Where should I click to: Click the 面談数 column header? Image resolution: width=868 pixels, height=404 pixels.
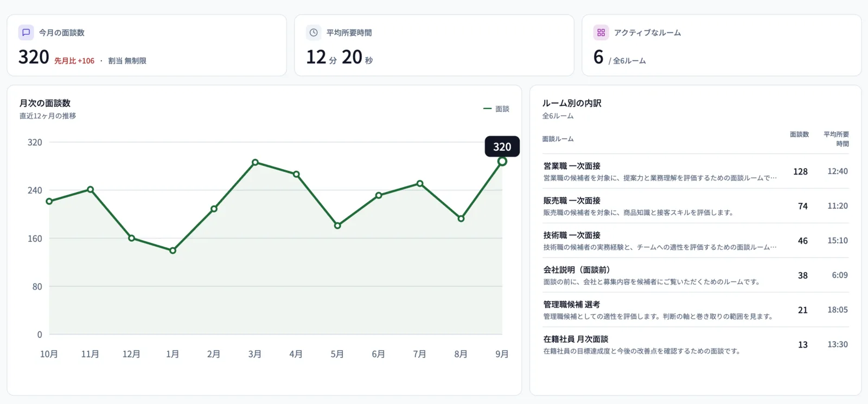point(799,134)
